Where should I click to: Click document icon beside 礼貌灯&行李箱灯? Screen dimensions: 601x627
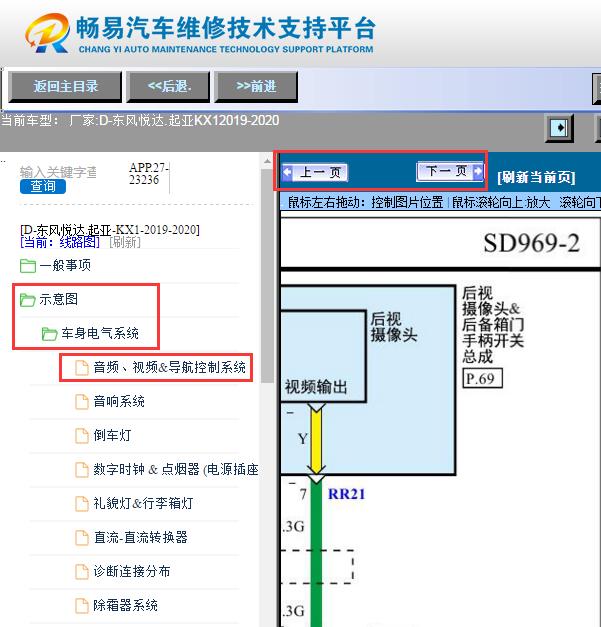click(x=82, y=503)
